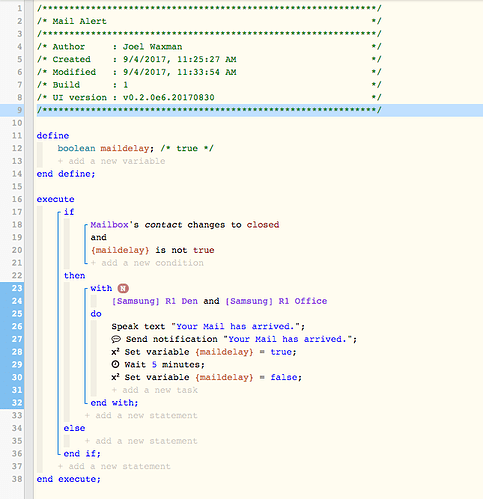
Task: Click '+ add a new condition'
Action: pos(147,263)
